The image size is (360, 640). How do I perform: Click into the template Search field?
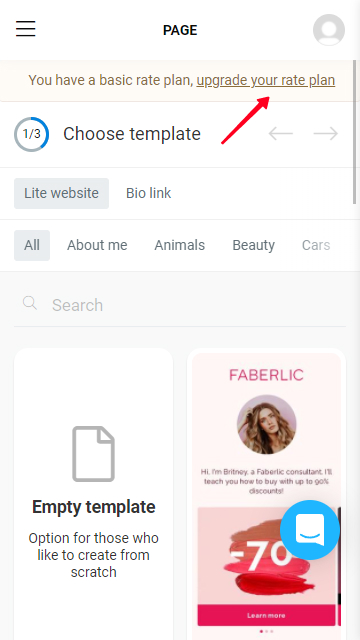180,305
